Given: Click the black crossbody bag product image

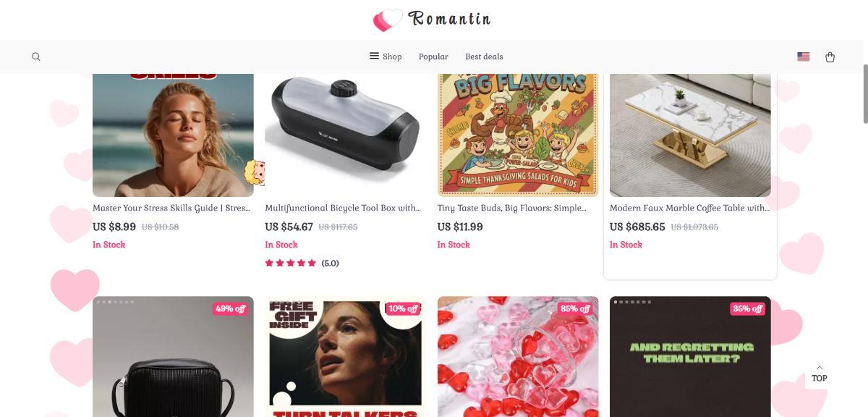Looking at the screenshot, I should [x=173, y=357].
